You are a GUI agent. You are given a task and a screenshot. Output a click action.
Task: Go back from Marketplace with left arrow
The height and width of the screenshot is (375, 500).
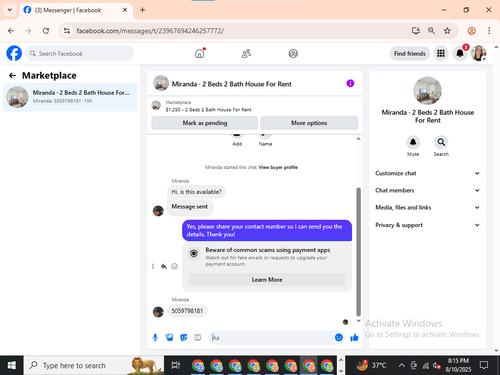(12, 76)
